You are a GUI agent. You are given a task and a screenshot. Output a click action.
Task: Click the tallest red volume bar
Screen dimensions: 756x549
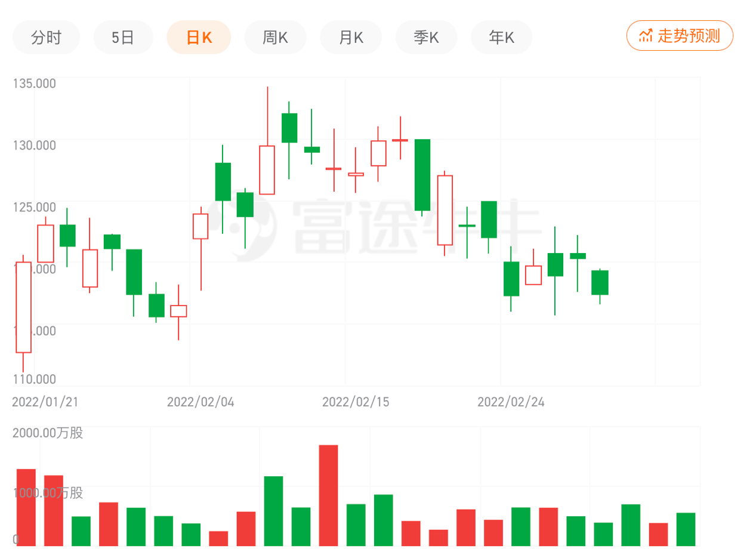328,495
